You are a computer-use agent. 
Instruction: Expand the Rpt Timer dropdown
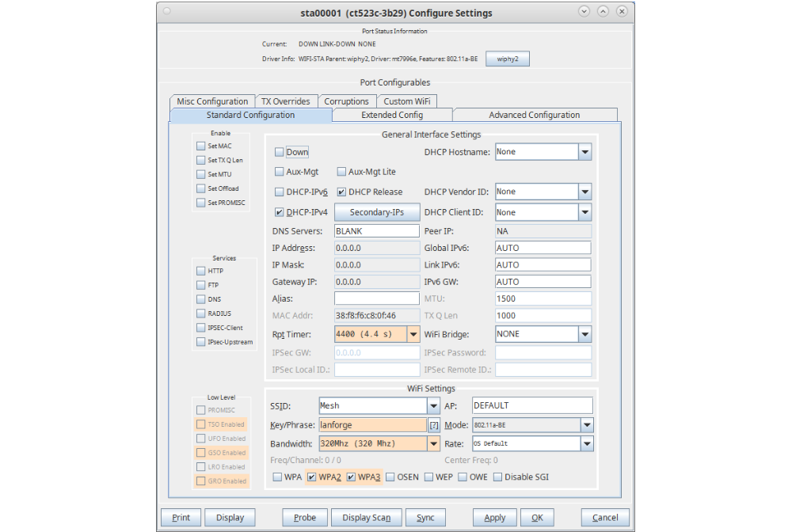tap(413, 334)
